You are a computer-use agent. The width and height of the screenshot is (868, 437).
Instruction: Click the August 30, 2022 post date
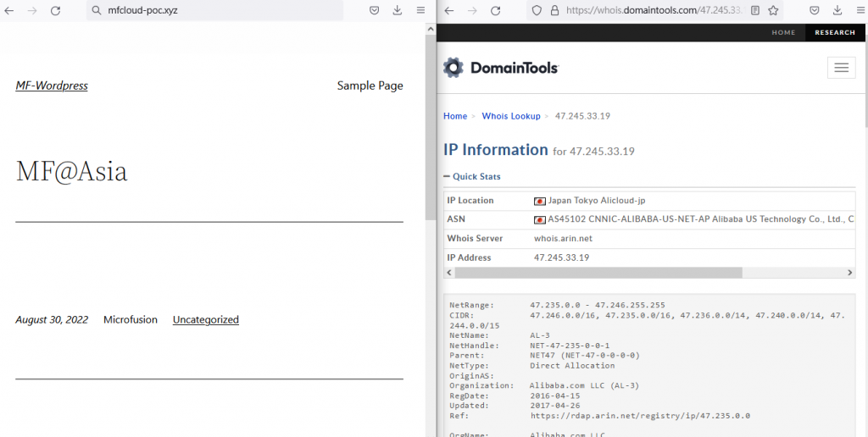pos(52,320)
